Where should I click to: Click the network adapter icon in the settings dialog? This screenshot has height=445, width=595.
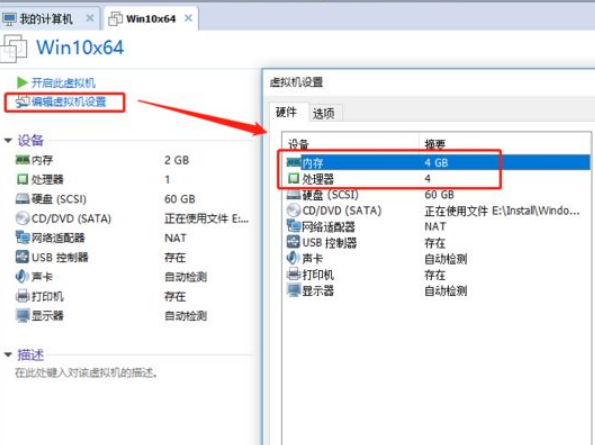click(x=293, y=226)
